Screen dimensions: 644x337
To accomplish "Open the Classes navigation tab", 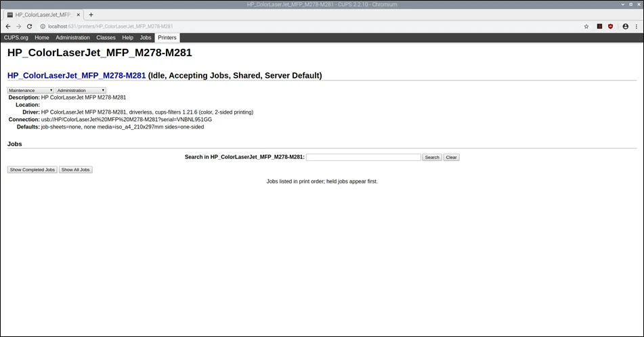I will click(106, 37).
